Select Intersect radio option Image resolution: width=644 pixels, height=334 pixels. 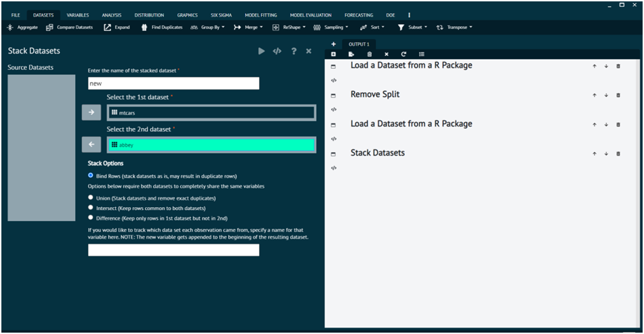point(91,207)
